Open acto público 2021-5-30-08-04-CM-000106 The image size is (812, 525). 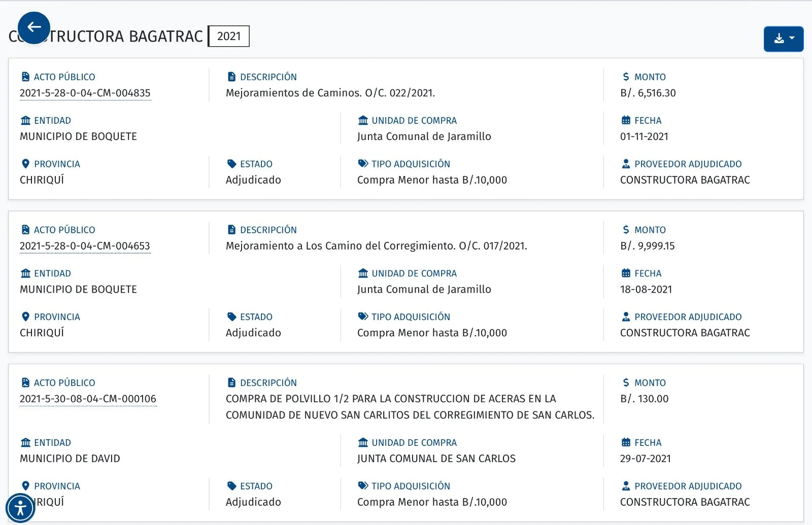click(x=88, y=399)
